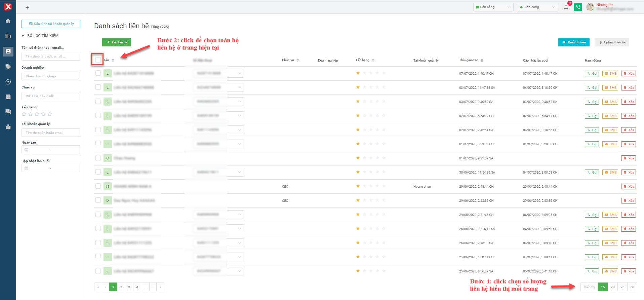This screenshot has height=300, width=644.
Task: Open the chat messages sidebar icon
Action: click(x=8, y=112)
